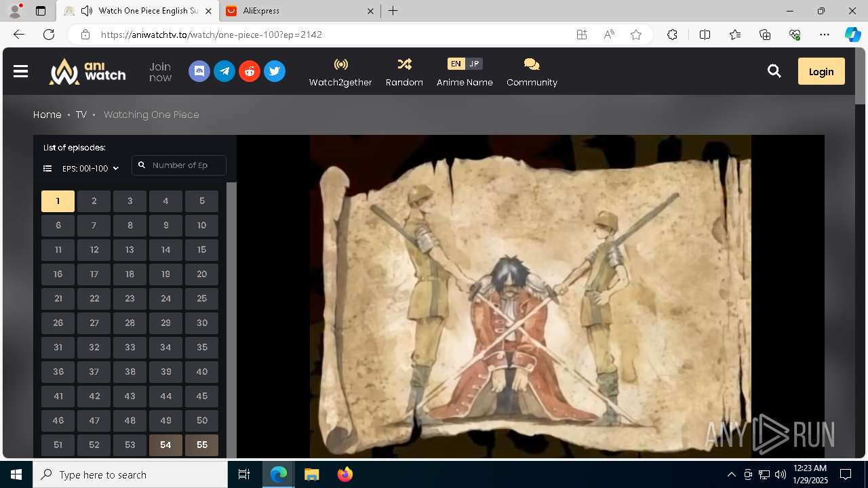
Task: Close the Watch One Piece tab
Action: point(209,11)
